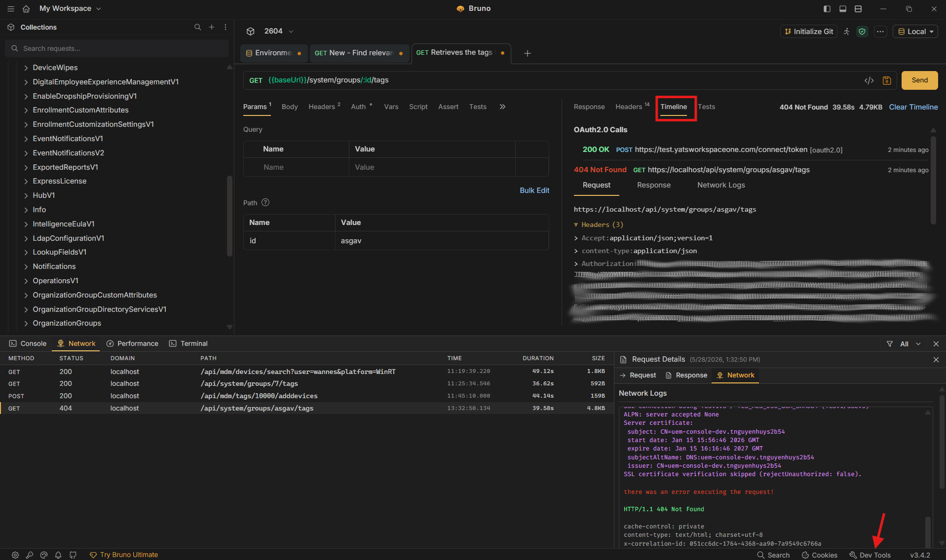Screen dimensions: 946x560
Task: Go to the home icon
Action: [26, 8]
